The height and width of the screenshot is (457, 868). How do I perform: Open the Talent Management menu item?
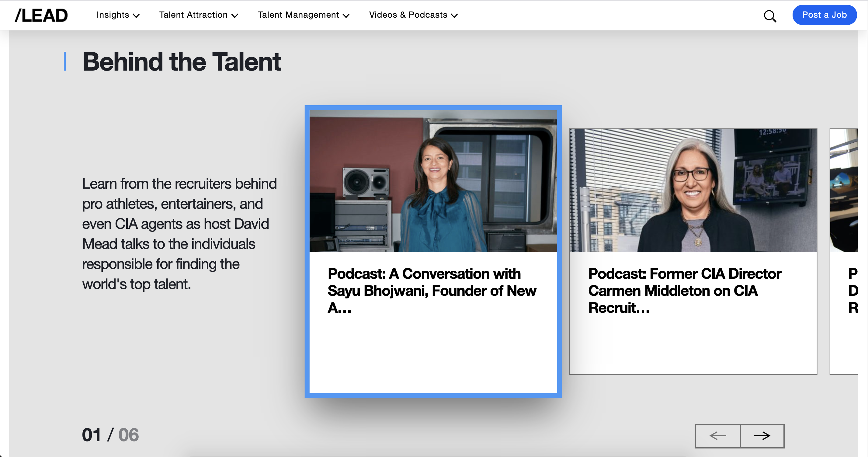pos(298,15)
